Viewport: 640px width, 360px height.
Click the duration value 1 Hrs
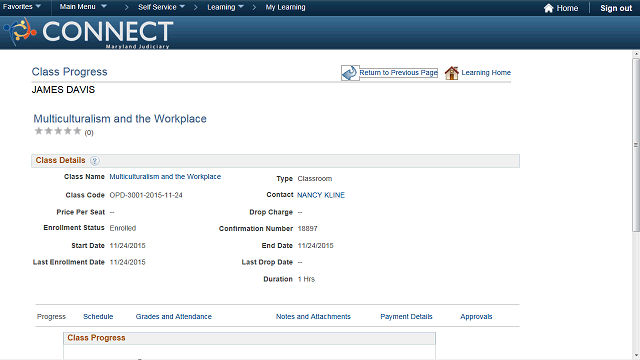coord(306,279)
